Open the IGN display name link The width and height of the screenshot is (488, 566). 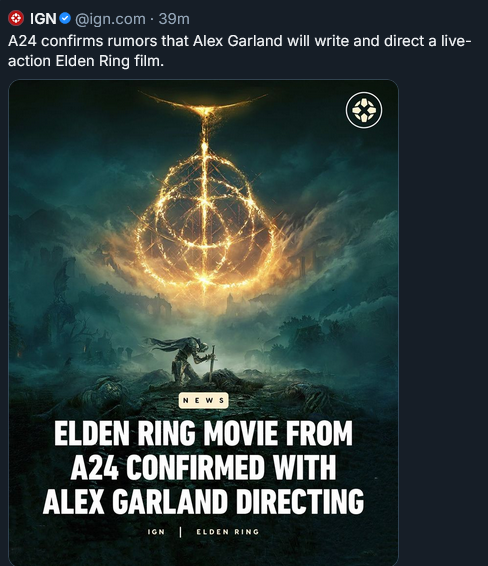pos(43,18)
